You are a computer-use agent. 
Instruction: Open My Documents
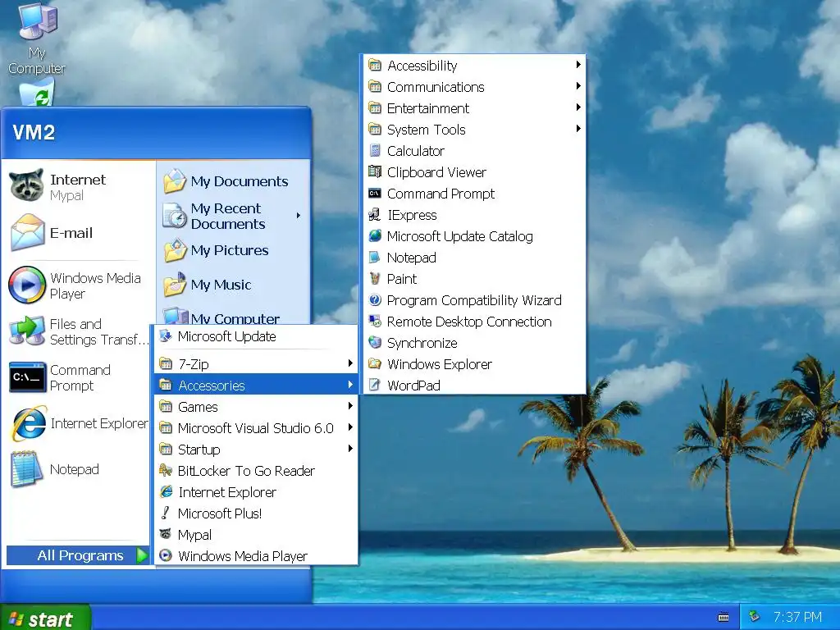(x=233, y=181)
